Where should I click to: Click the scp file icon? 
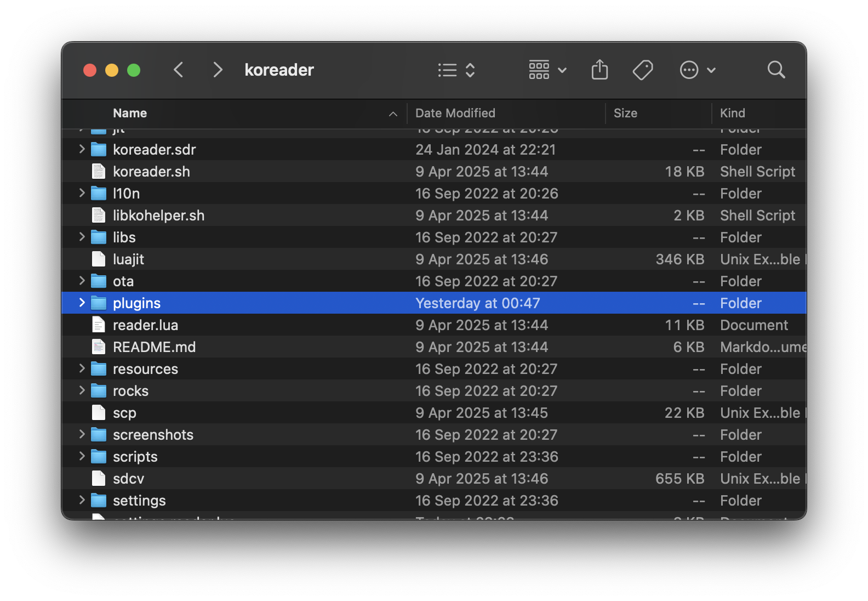(99, 412)
